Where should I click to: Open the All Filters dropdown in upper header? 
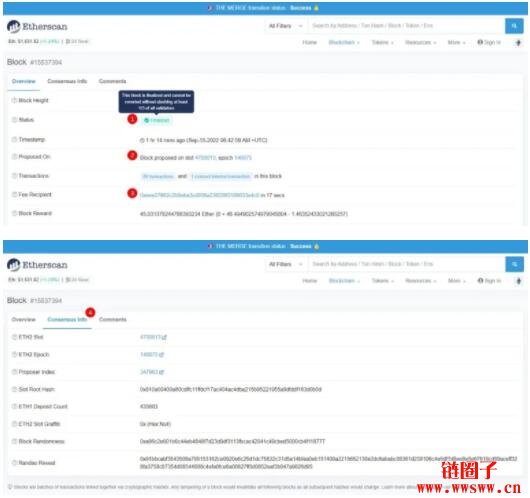(286, 26)
